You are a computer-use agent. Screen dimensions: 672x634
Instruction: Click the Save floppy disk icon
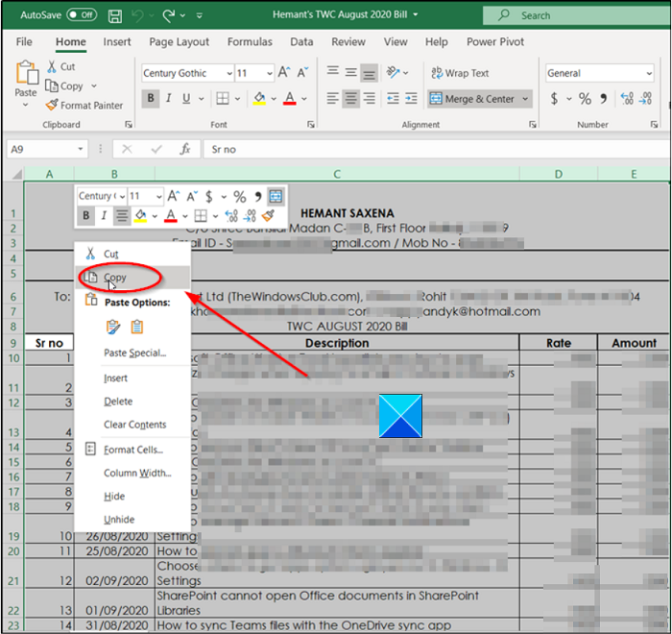(115, 15)
